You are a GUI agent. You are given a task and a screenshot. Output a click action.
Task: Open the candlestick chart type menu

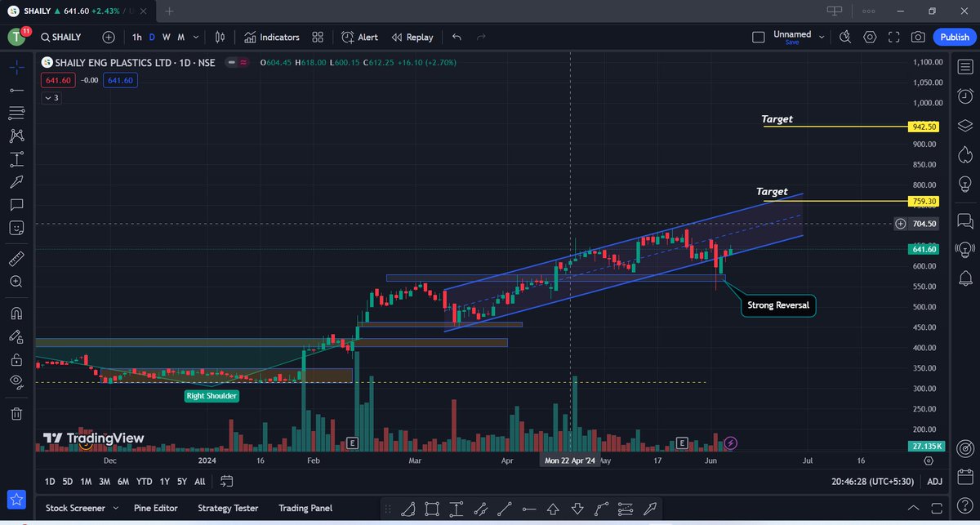pos(220,37)
